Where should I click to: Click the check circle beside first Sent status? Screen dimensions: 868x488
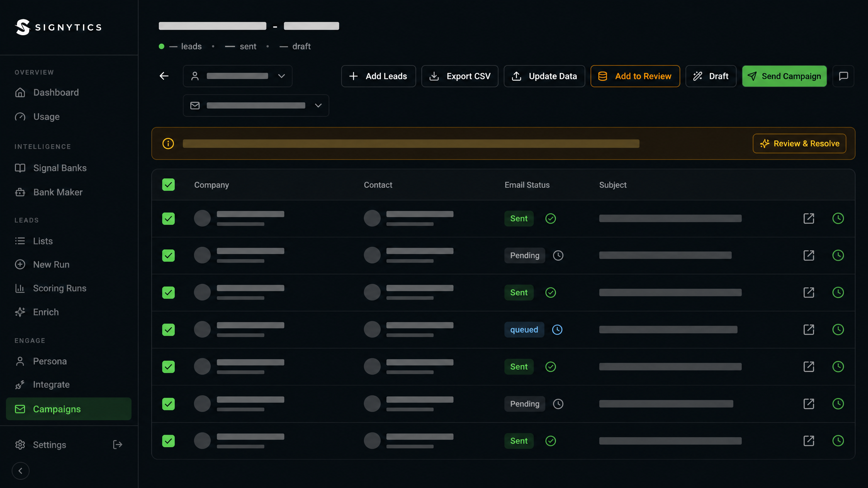click(x=550, y=219)
